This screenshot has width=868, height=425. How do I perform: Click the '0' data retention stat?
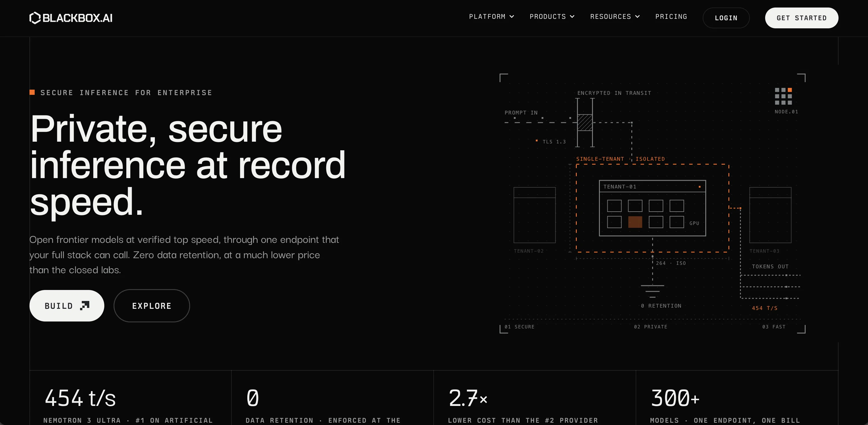(x=252, y=398)
